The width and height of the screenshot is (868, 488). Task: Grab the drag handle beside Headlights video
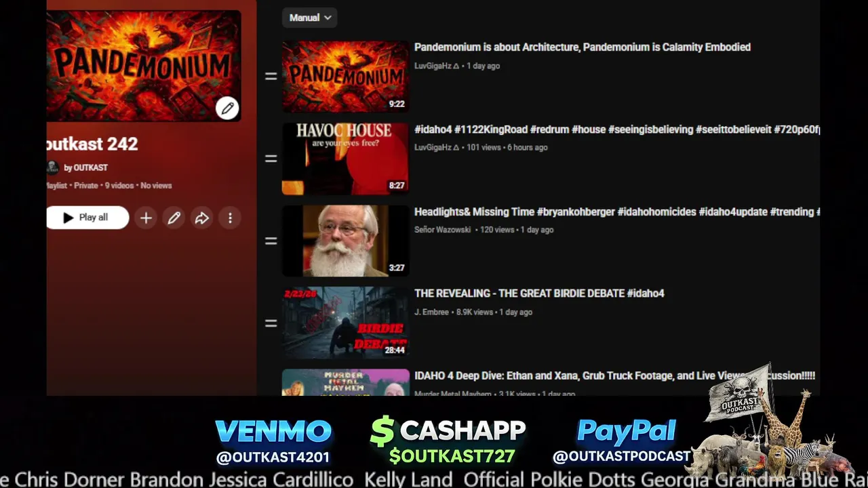[271, 241]
